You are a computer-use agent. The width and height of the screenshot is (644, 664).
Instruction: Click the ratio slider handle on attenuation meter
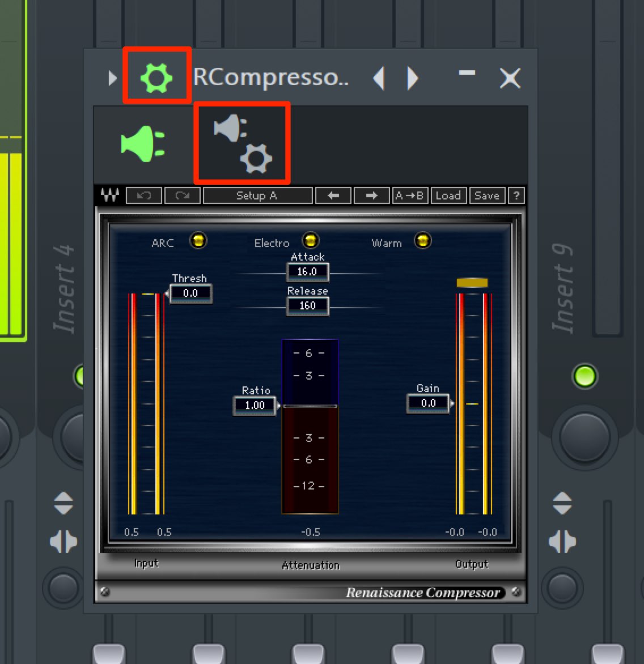(310, 407)
